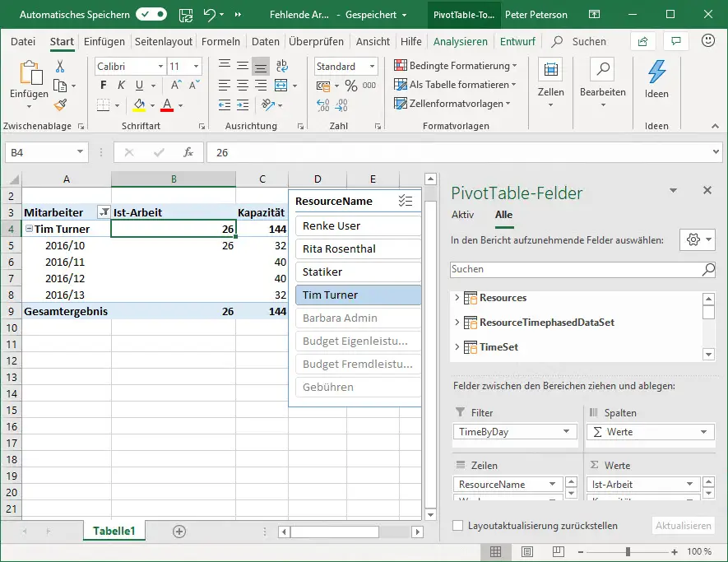This screenshot has height=562, width=728.
Task: Click decrease decimal places icon
Action: pos(341,105)
